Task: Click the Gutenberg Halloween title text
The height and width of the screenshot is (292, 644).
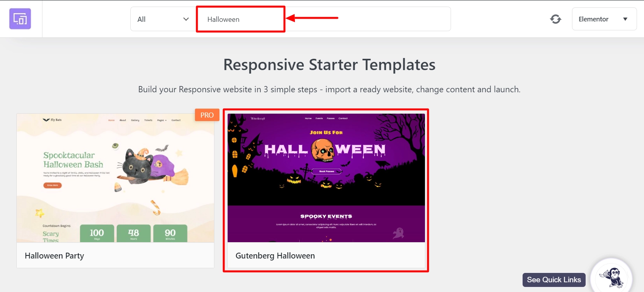Action: click(275, 256)
